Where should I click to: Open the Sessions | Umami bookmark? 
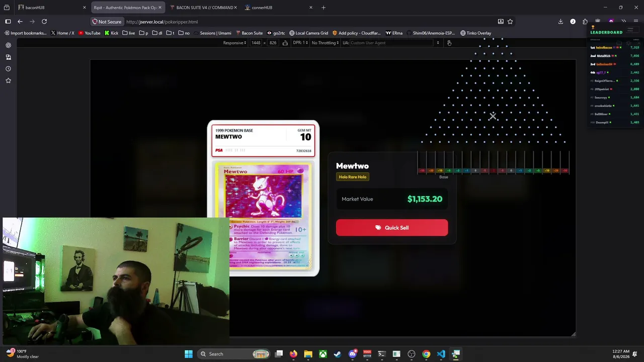(212, 33)
